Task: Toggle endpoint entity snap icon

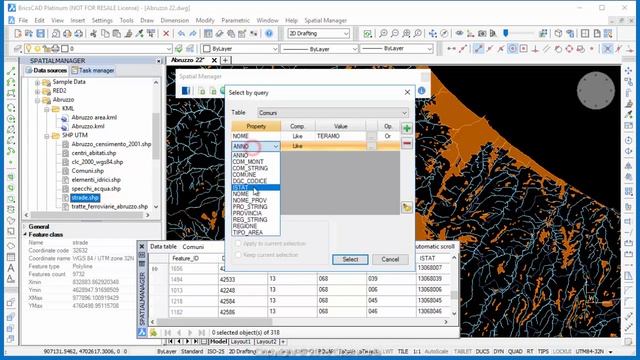Action: tap(478, 49)
